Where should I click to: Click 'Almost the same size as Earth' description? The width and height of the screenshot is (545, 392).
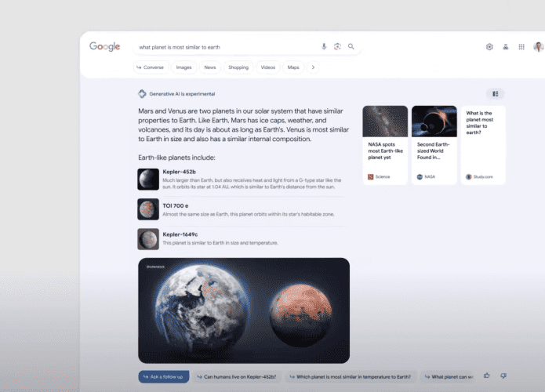pos(248,214)
